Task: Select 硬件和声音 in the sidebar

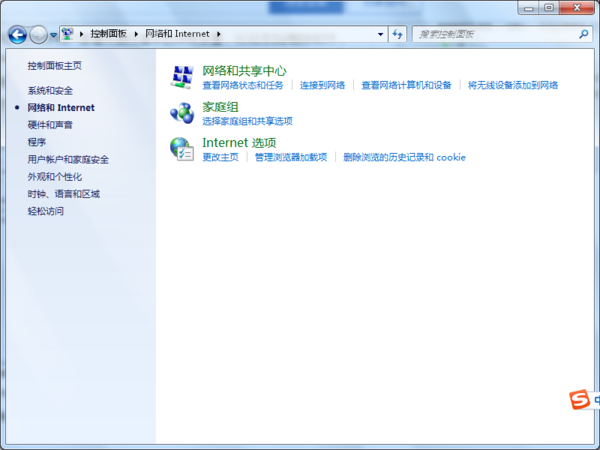Action: tap(50, 125)
